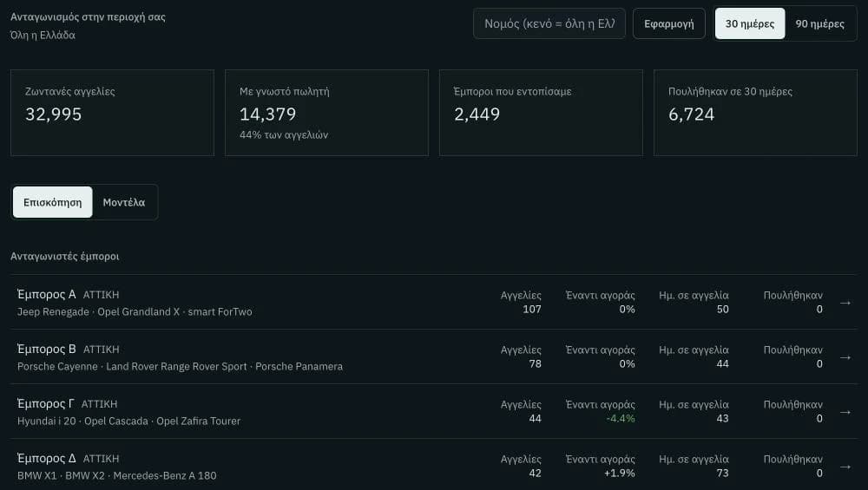
Task: Click 'Porsche Cayenne · Land Rover' models text
Action: click(180, 367)
